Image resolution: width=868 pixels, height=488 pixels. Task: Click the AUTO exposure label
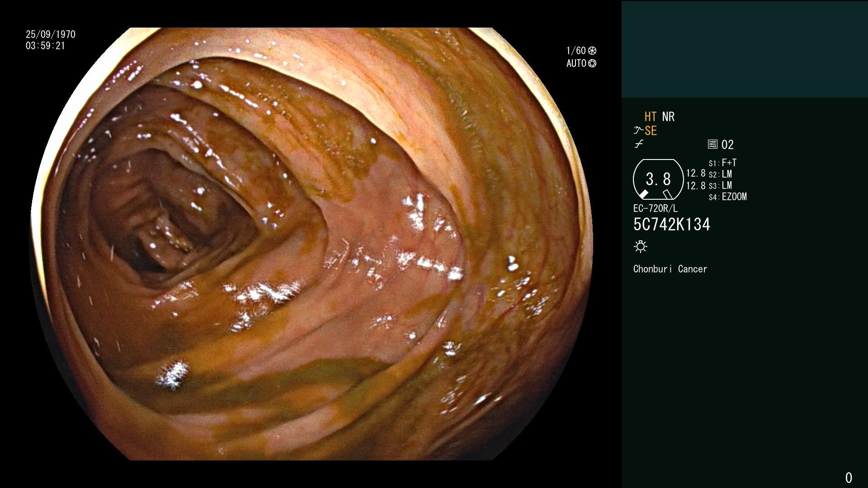click(576, 63)
